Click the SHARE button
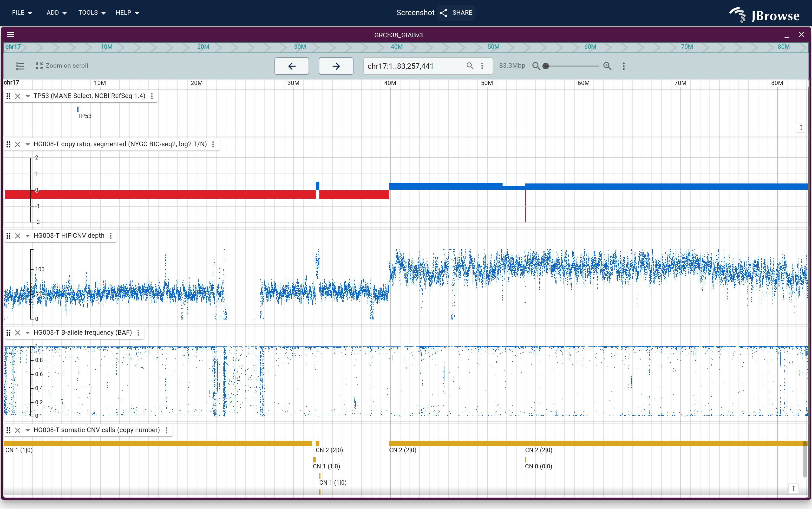This screenshot has height=509, width=812. pyautogui.click(x=456, y=13)
